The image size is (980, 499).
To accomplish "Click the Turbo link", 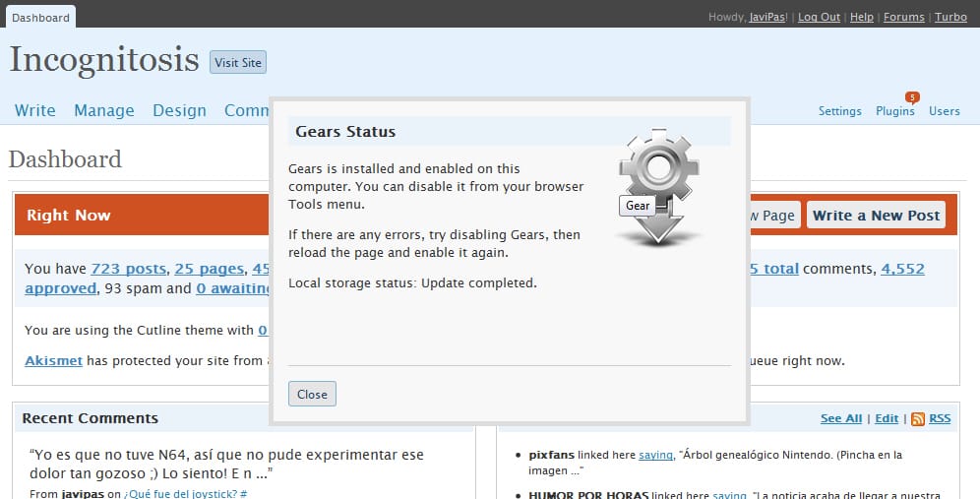I will click(x=950, y=17).
